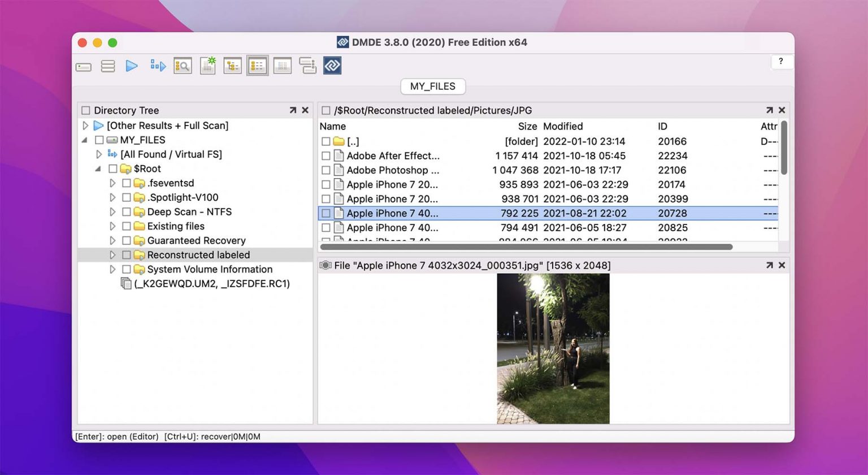Check the Adobe Photoshop file checkbox
This screenshot has width=868, height=475.
[326, 170]
